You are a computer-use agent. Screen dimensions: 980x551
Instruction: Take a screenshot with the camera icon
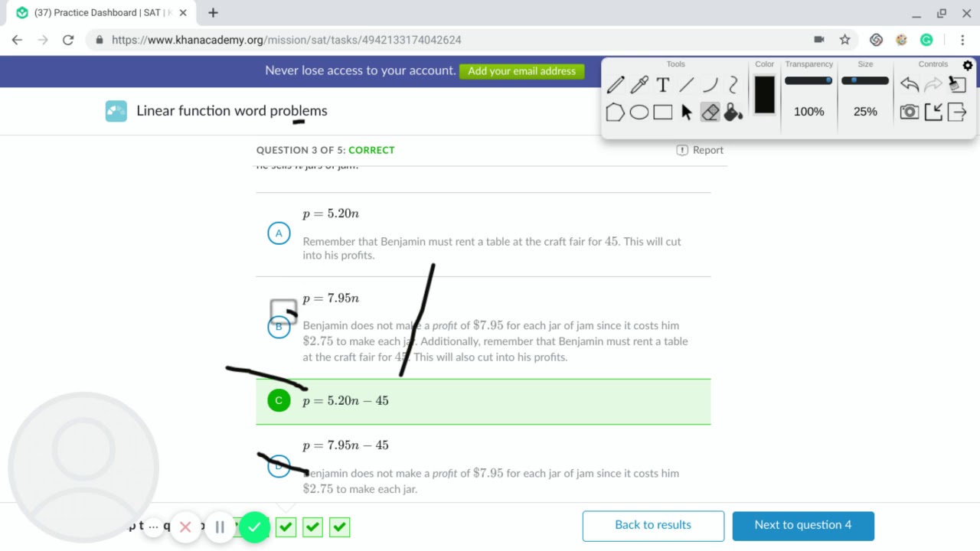tap(909, 112)
